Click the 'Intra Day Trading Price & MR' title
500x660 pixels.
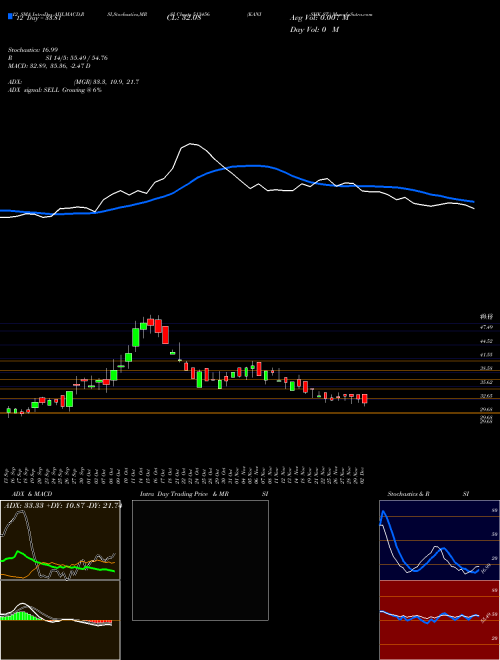(x=184, y=494)
